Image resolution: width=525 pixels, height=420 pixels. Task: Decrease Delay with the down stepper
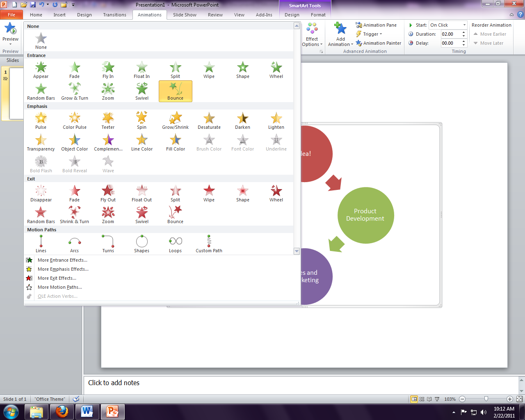coord(464,45)
